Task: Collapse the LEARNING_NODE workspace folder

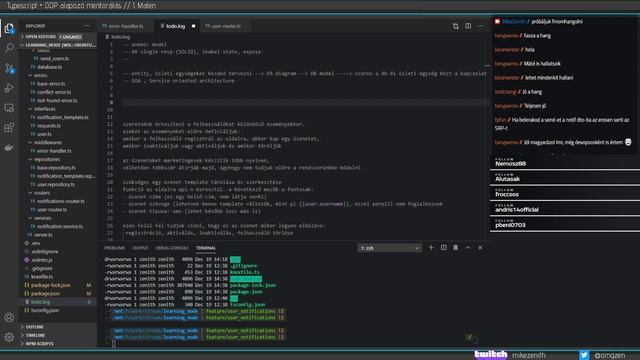Action: pyautogui.click(x=58, y=45)
